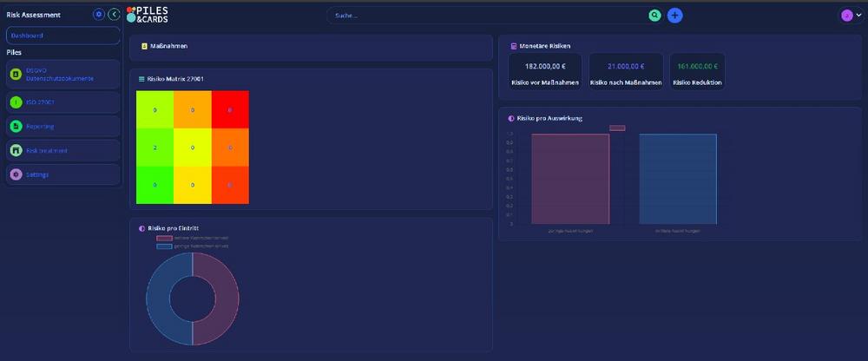Toggle the blue legend entry in donut chart
The image size is (868, 361).
165,246
